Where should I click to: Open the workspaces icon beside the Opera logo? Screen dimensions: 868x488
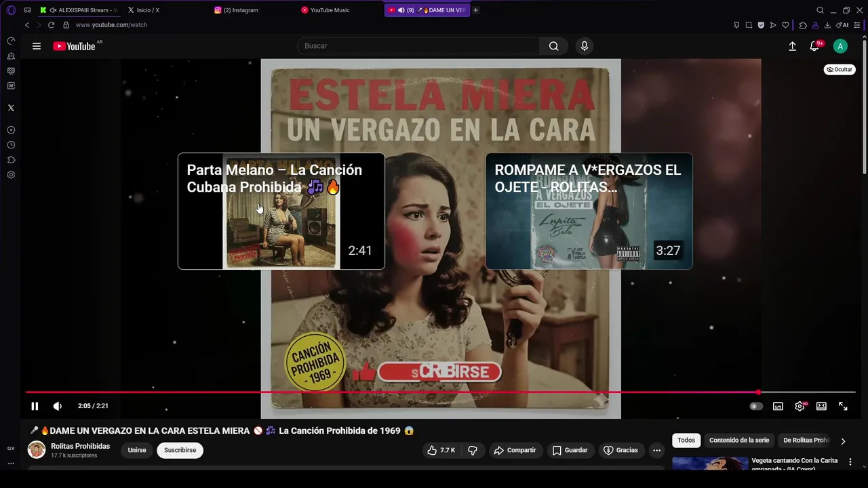27,10
